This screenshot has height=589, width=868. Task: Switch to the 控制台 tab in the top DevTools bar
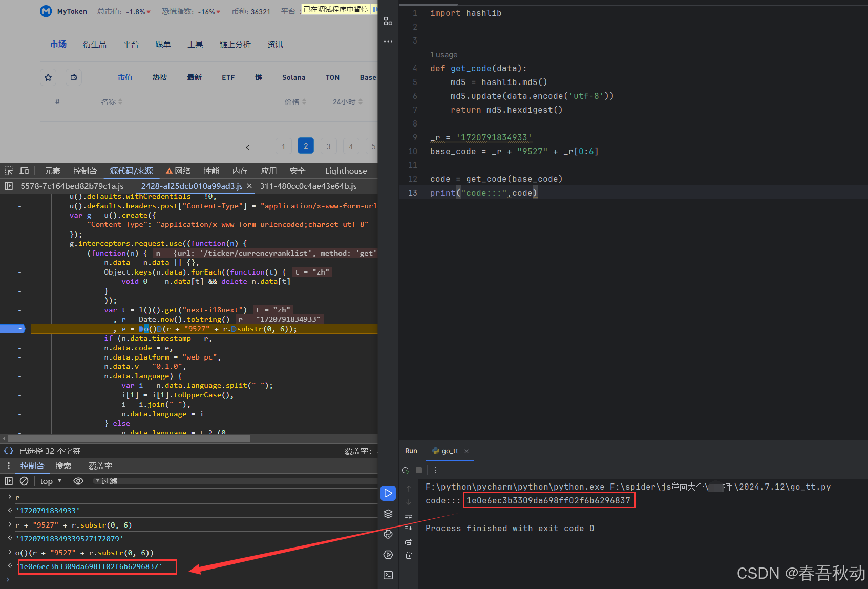(x=85, y=171)
